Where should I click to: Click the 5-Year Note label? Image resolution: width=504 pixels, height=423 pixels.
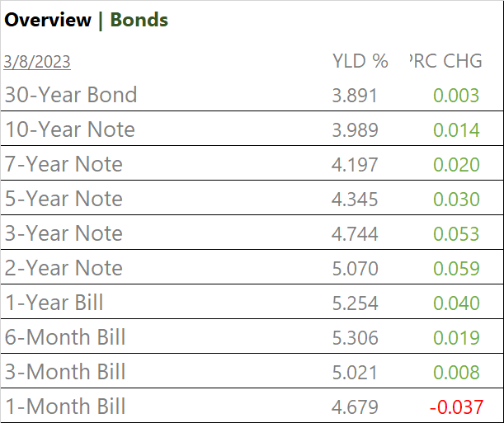click(x=64, y=199)
